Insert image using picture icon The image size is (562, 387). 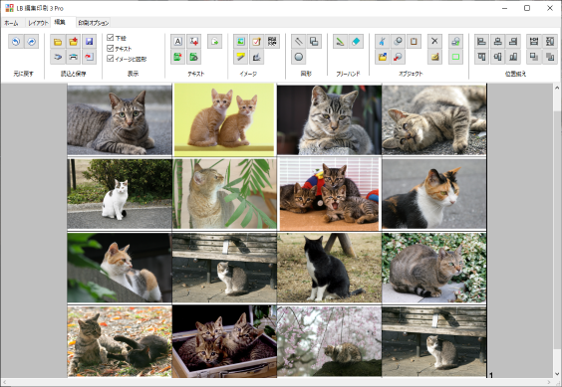(x=240, y=42)
